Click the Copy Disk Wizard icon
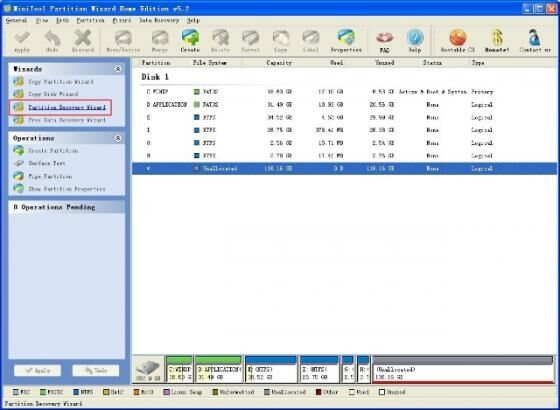The height and width of the screenshot is (410, 560). pos(19,94)
